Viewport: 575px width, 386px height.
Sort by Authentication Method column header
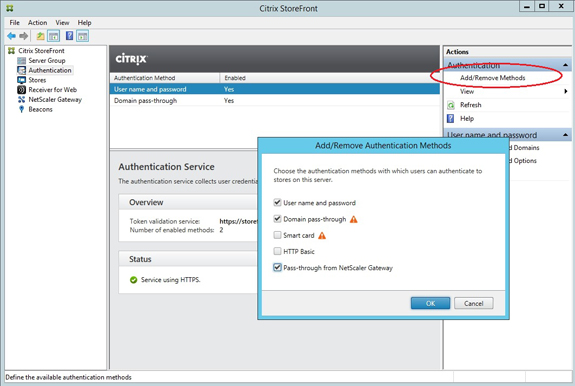click(x=165, y=78)
